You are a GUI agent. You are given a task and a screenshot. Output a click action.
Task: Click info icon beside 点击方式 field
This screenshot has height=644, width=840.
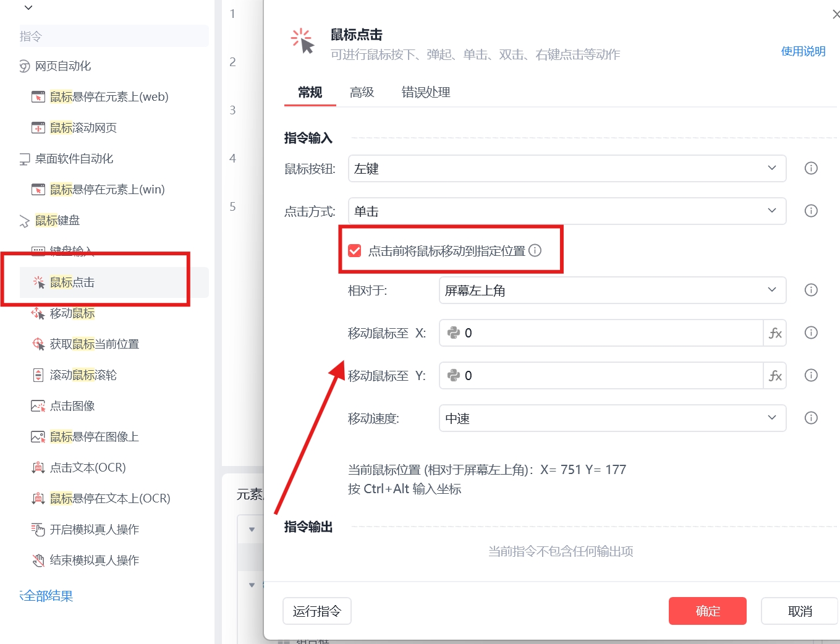coord(811,211)
